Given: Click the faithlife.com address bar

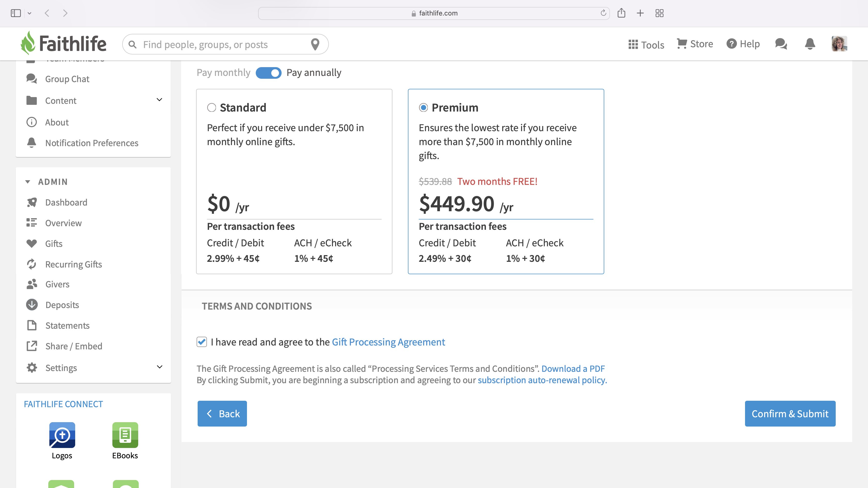Looking at the screenshot, I should (x=434, y=13).
